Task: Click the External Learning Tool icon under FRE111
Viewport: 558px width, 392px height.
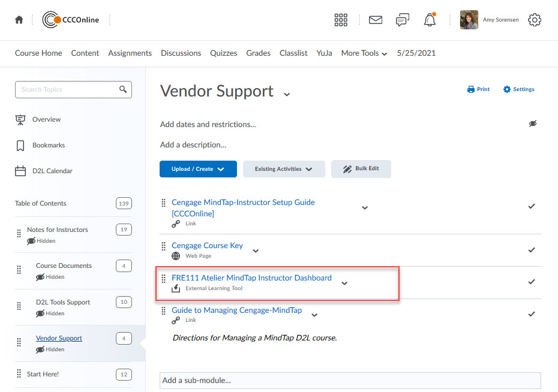Action: click(176, 288)
